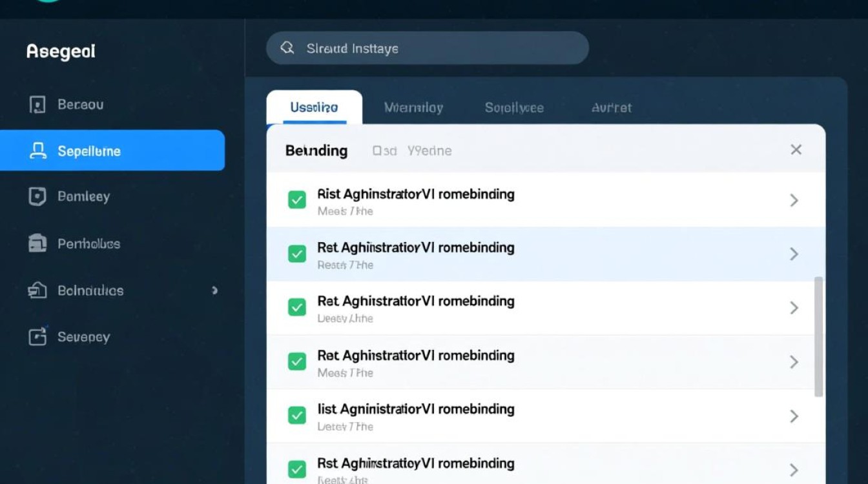The image size is (868, 484).
Task: Close the Betunding panel with X
Action: (796, 150)
